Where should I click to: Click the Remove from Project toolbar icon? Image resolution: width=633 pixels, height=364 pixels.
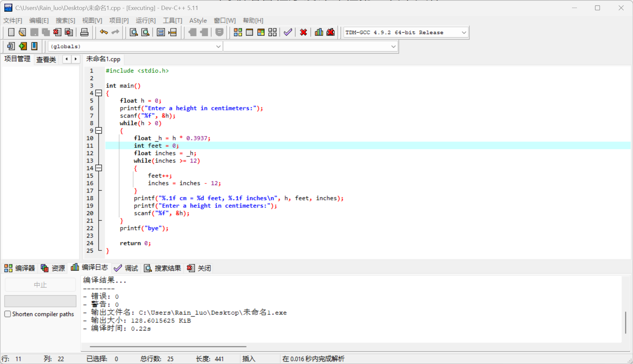click(x=204, y=32)
